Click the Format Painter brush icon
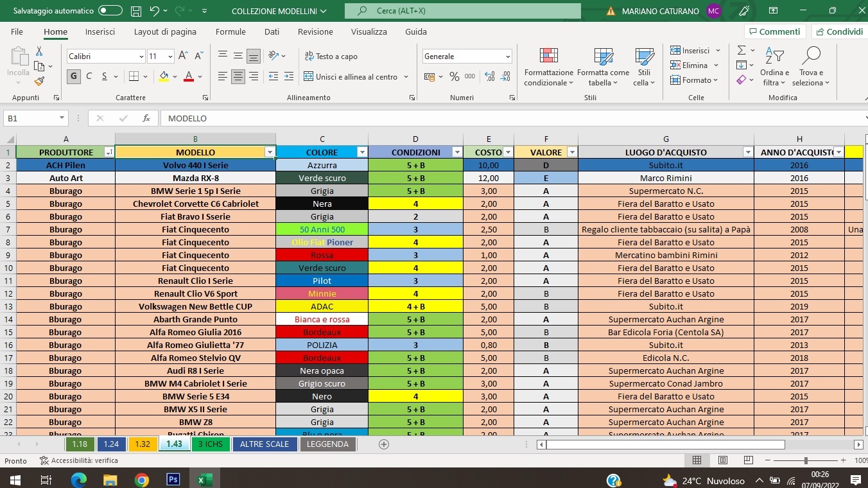 [39, 81]
